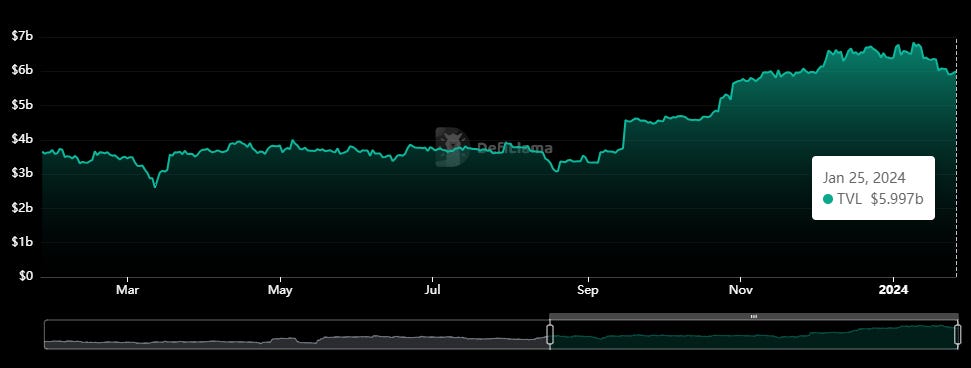Image resolution: width=971 pixels, height=368 pixels.
Task: Click the $4b y-axis label
Action: pyautogui.click(x=22, y=139)
